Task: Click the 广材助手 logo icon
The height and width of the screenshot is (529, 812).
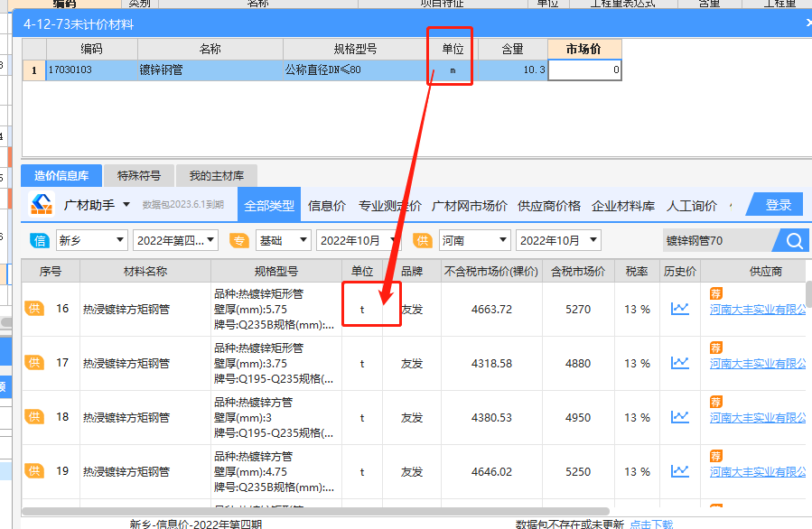Action: (x=42, y=204)
